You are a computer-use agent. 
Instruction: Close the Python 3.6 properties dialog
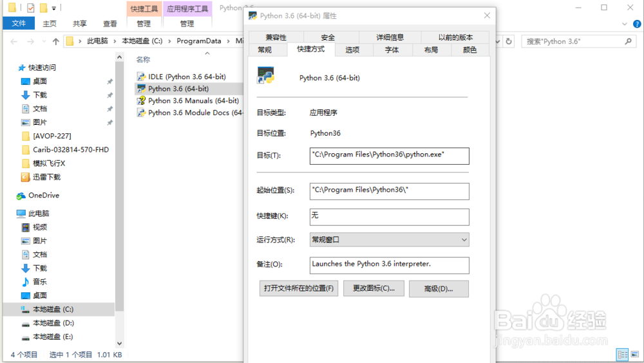click(487, 15)
